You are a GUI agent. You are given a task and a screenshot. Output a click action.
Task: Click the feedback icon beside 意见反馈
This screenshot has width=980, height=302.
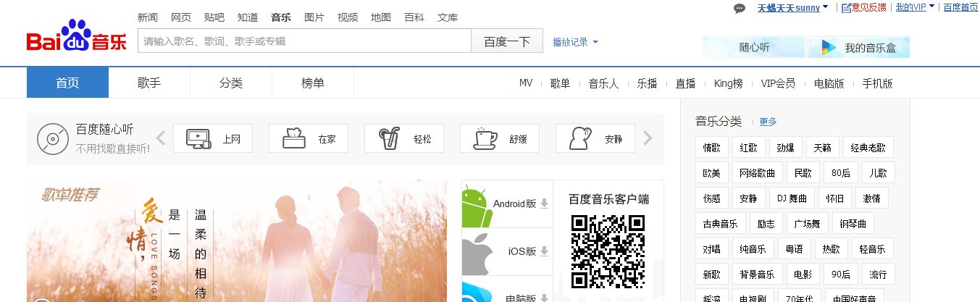[x=846, y=8]
